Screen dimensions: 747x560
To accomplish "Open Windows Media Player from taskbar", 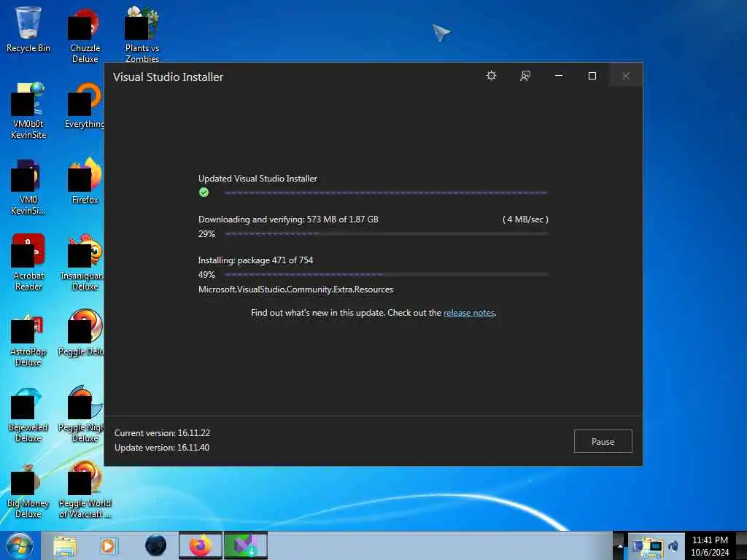I will tap(109, 546).
